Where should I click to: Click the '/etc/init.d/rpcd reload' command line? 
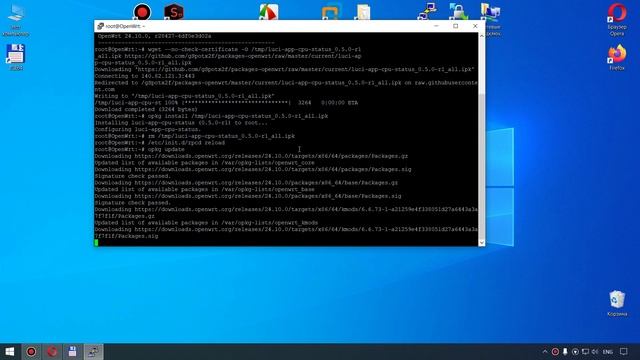160,143
